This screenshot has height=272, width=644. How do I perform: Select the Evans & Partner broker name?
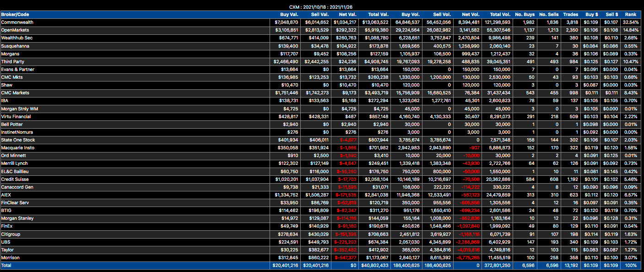(18, 70)
